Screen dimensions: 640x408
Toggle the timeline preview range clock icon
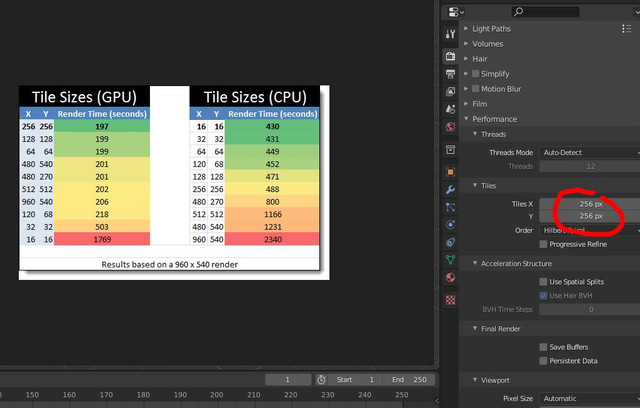pyautogui.click(x=321, y=380)
